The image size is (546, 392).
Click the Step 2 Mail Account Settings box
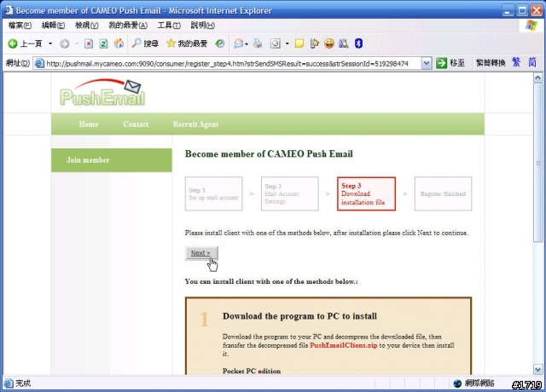[x=290, y=193]
